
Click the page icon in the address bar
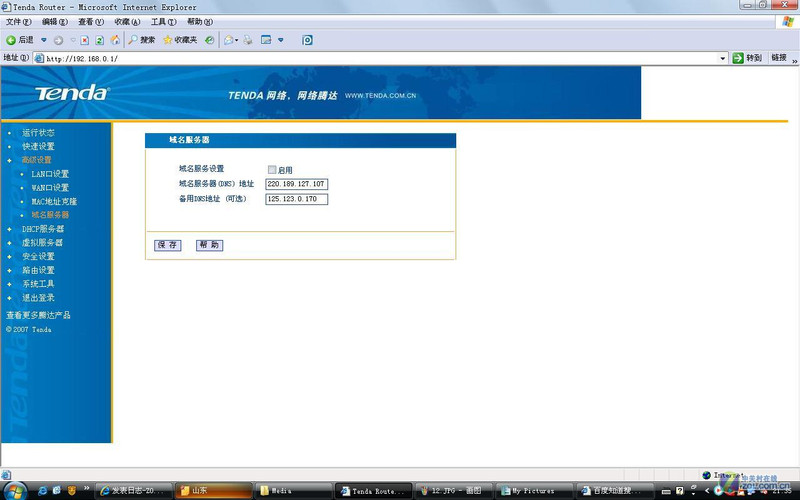click(39, 58)
